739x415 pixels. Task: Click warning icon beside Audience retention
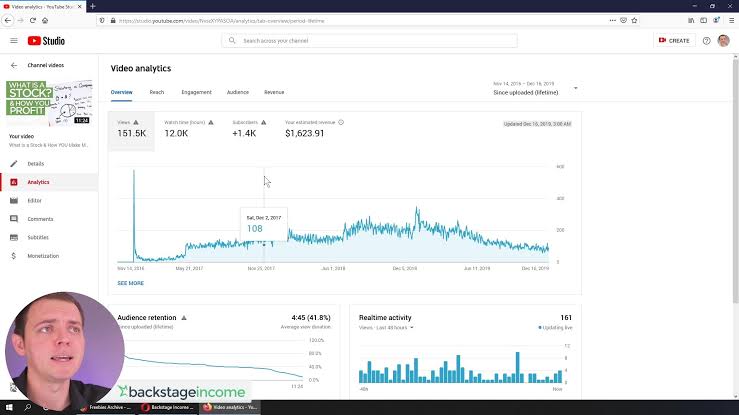(x=184, y=318)
